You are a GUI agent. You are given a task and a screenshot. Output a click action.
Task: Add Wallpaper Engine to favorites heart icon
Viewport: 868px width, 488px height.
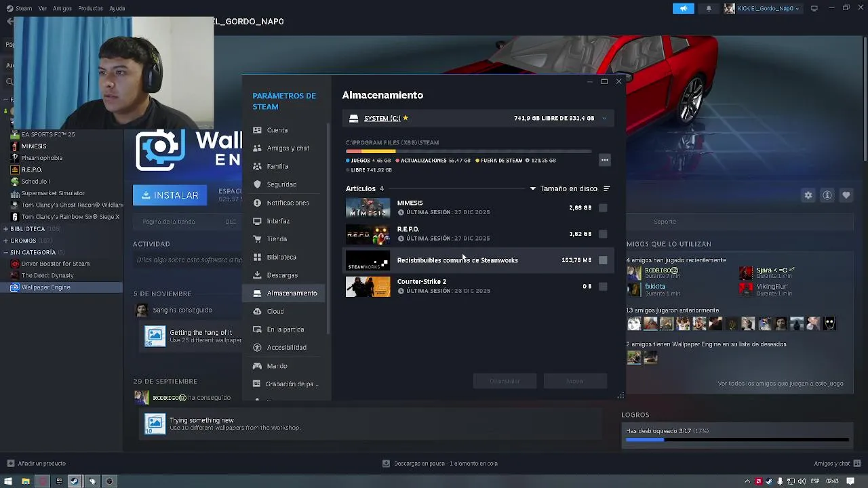846,195
